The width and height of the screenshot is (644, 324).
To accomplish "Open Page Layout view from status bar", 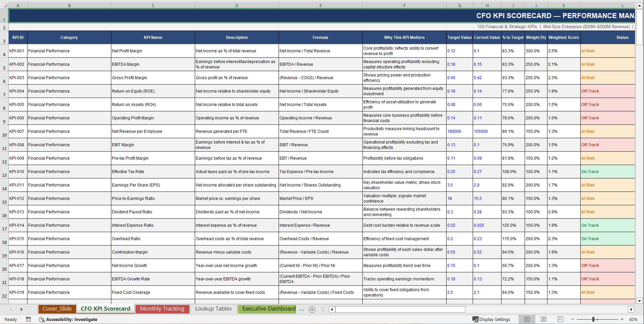I will pos(543,319).
